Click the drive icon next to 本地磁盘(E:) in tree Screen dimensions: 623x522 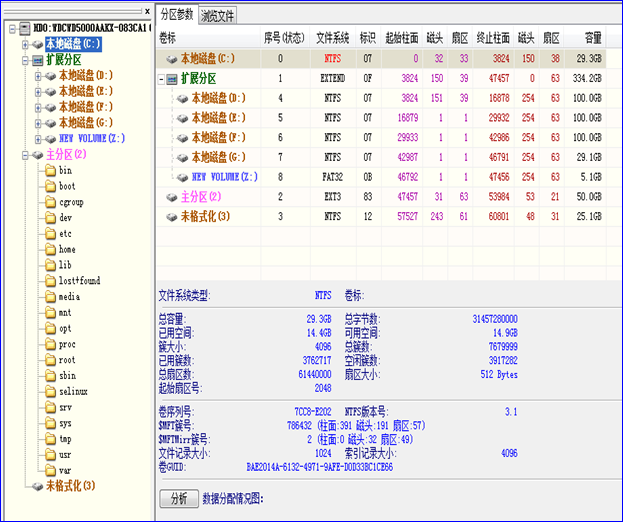[x=50, y=92]
